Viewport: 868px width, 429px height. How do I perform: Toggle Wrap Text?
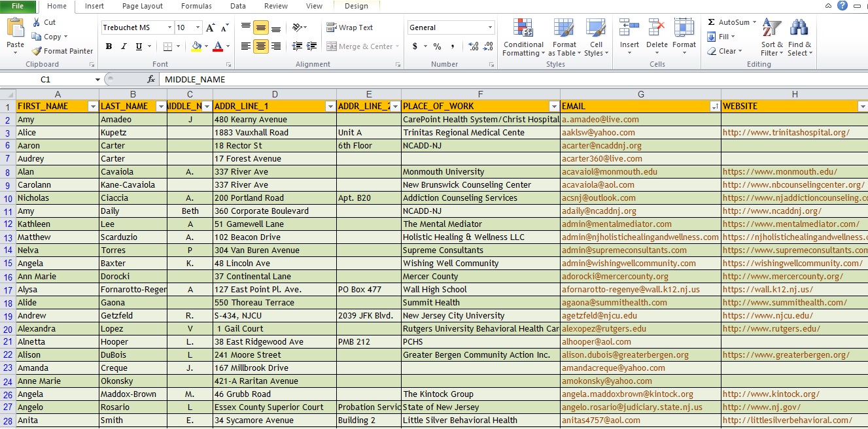click(350, 27)
